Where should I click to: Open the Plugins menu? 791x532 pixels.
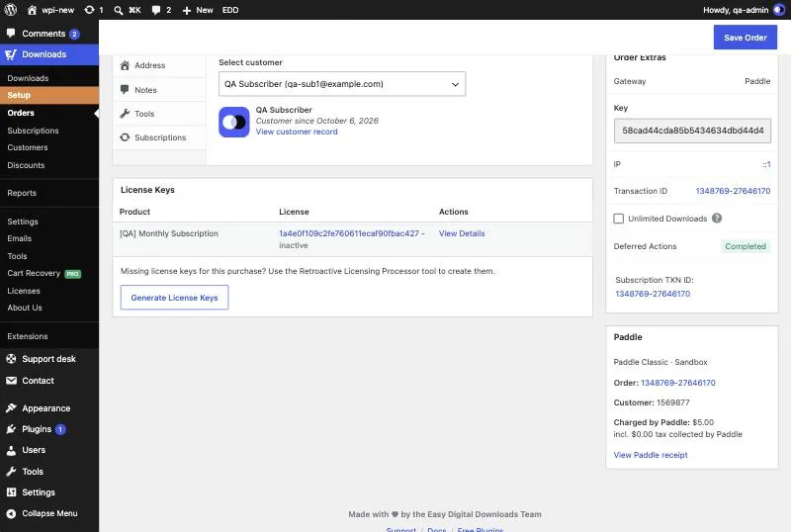tap(49, 429)
